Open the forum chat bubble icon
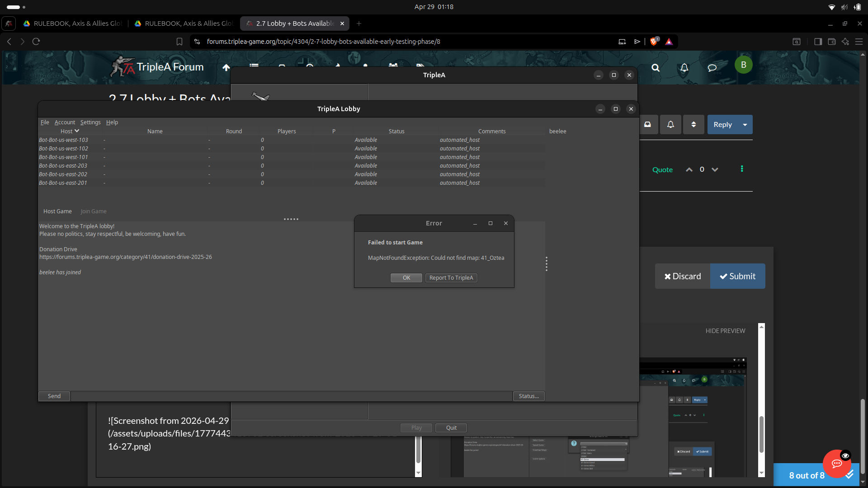The image size is (868, 488). coord(712,68)
